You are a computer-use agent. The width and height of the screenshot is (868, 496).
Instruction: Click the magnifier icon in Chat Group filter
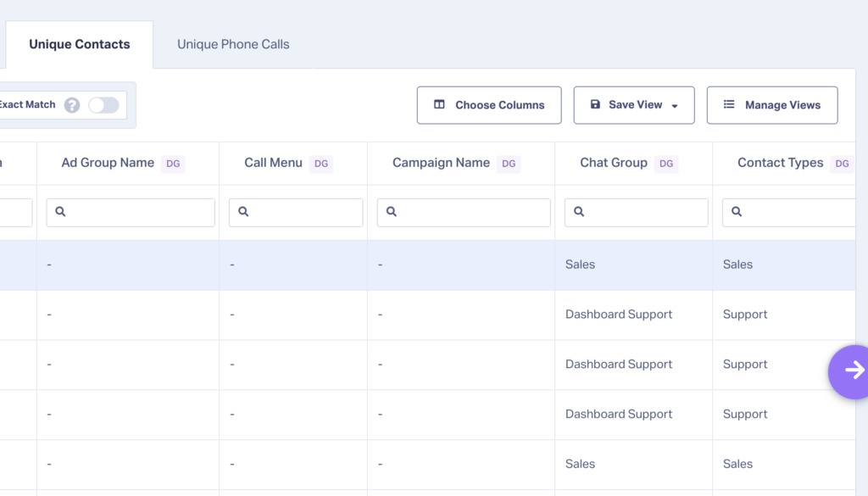pyautogui.click(x=579, y=212)
